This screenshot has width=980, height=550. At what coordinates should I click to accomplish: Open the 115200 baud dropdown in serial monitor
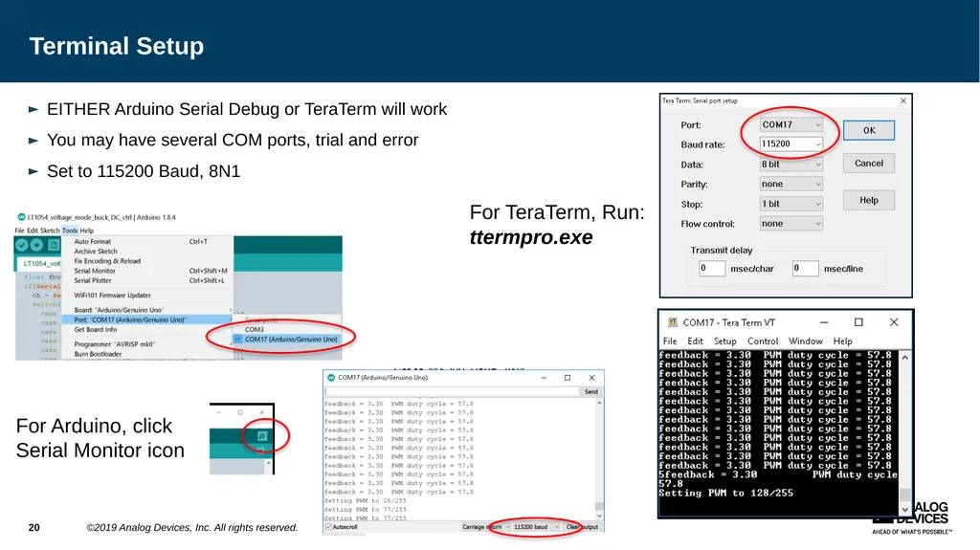click(x=536, y=527)
